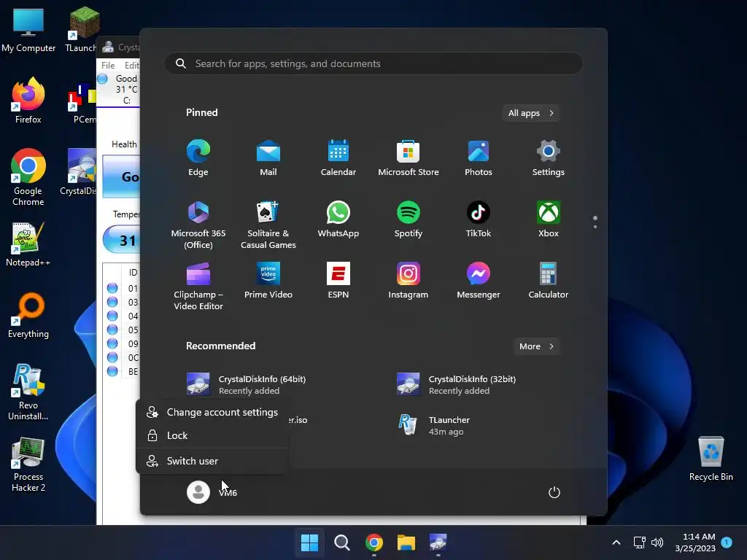747x560 pixels.
Task: Launch the Xbox app
Action: tap(549, 219)
